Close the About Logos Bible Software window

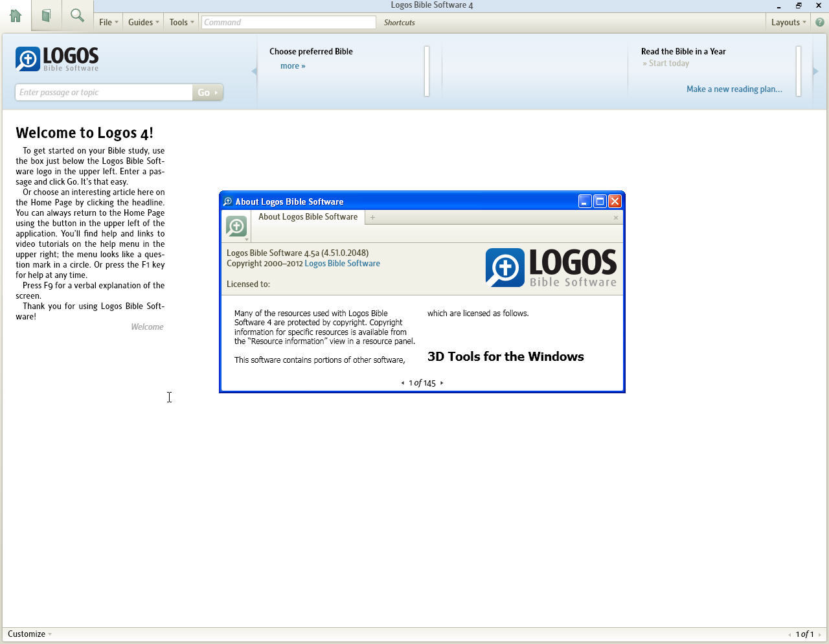click(615, 201)
